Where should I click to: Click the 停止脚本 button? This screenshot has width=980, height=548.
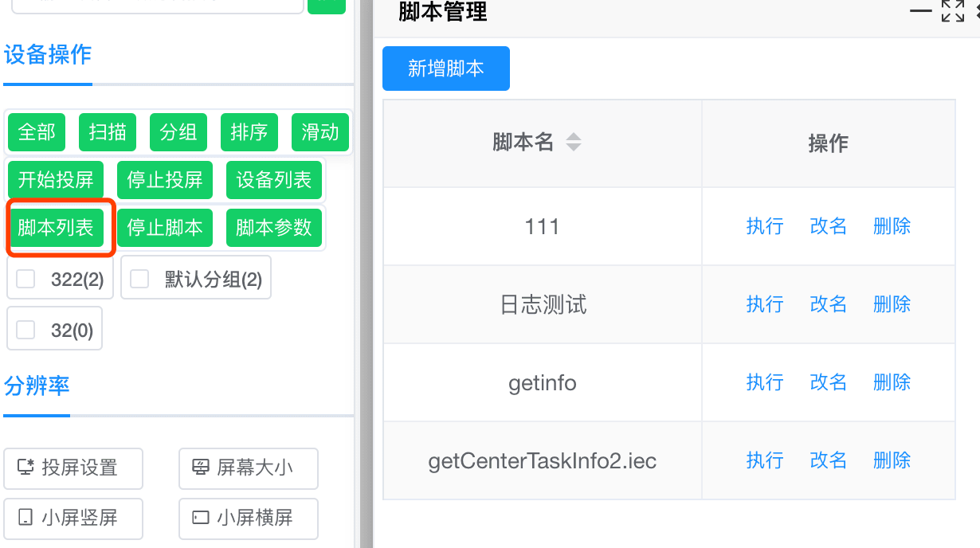(165, 228)
